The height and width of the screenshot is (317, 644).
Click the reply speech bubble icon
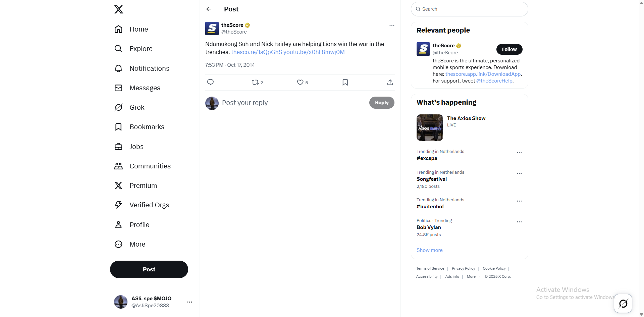click(210, 82)
